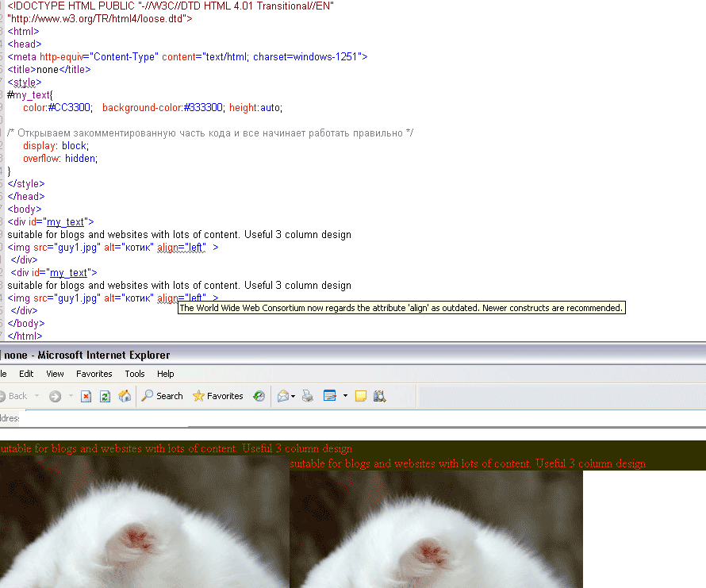Click the <body> tag line
The image size is (706, 588).
(25, 209)
